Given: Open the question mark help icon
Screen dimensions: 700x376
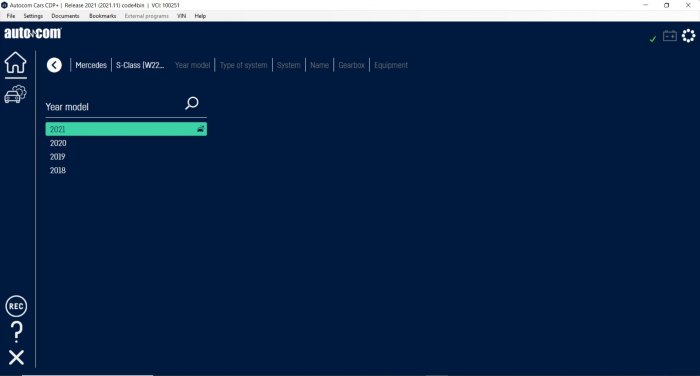Looking at the screenshot, I should coord(17,332).
